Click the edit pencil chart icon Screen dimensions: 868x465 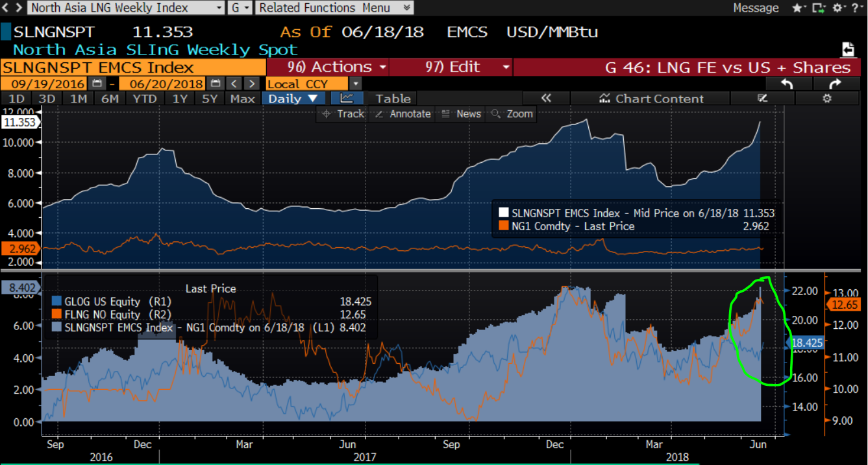click(x=763, y=99)
